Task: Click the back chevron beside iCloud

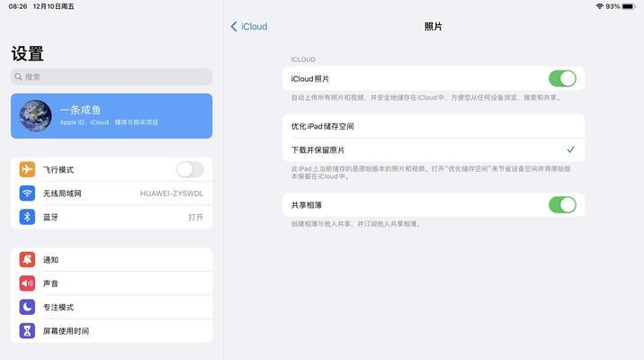Action: pos(234,27)
